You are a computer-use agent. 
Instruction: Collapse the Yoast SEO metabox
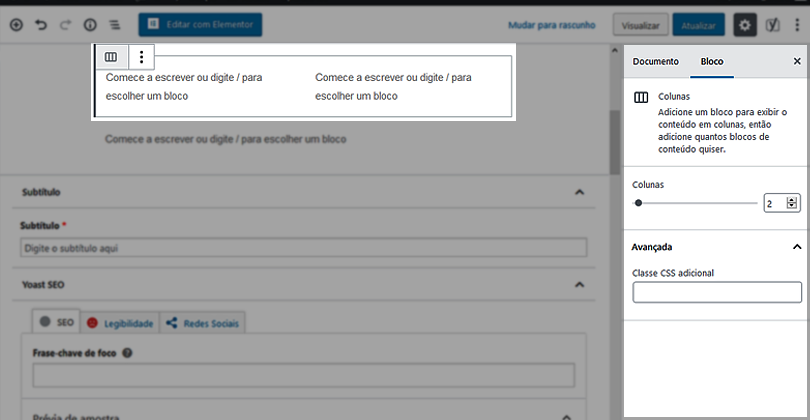[x=580, y=285]
